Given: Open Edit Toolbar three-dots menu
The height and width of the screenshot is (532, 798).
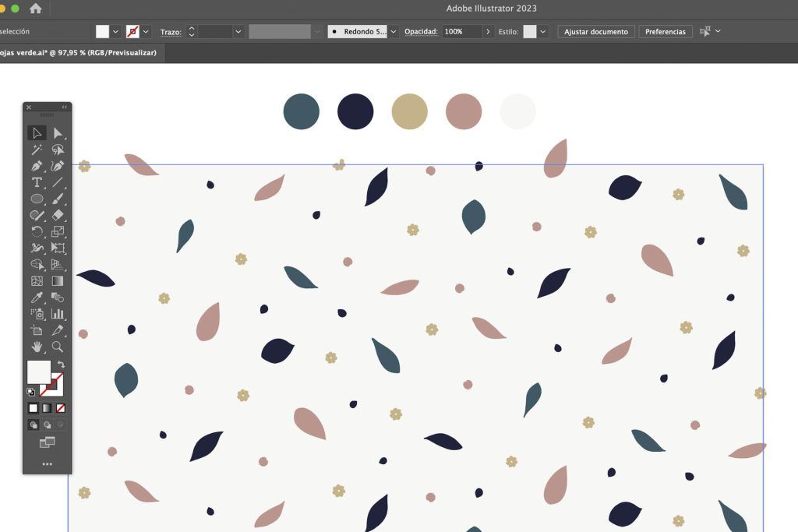Looking at the screenshot, I should coord(47,464).
